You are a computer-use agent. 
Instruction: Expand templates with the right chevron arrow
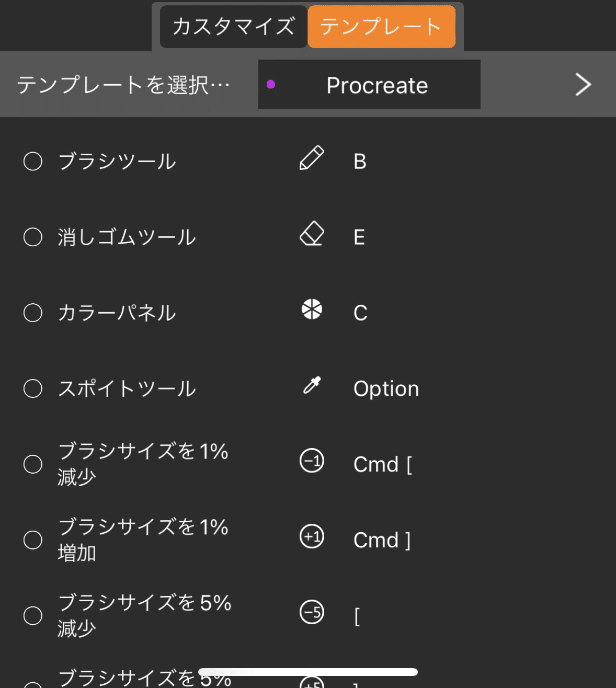point(583,84)
